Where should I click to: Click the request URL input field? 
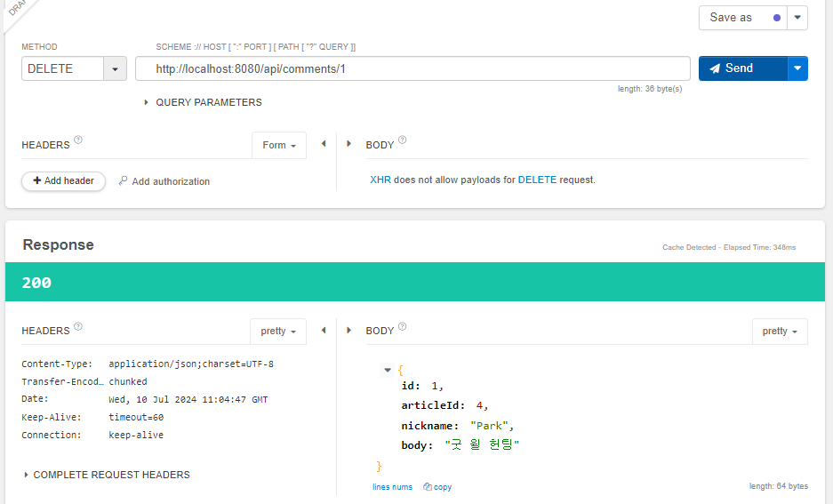tap(412, 68)
